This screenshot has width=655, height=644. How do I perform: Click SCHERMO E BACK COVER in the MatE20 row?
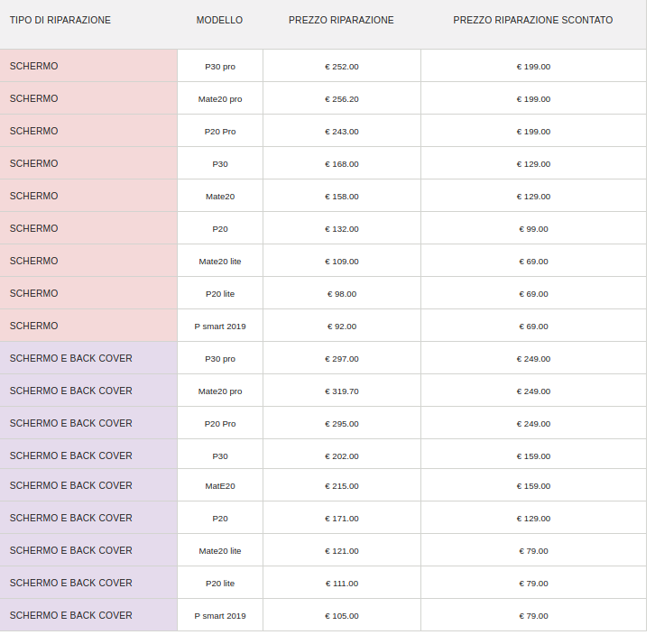click(x=71, y=486)
